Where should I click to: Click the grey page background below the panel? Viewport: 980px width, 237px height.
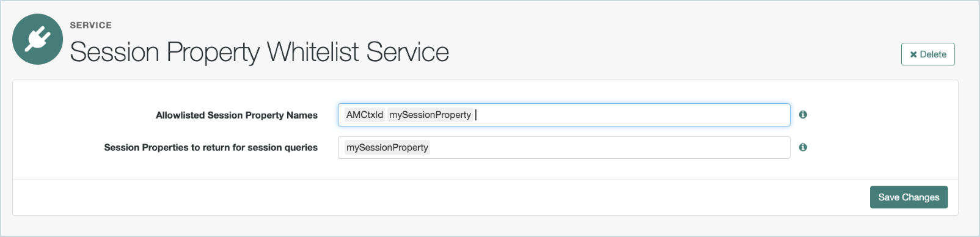pyautogui.click(x=489, y=225)
